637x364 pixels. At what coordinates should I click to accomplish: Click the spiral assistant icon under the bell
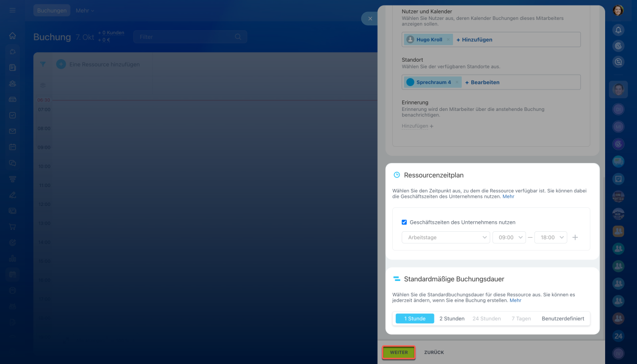[618, 46]
